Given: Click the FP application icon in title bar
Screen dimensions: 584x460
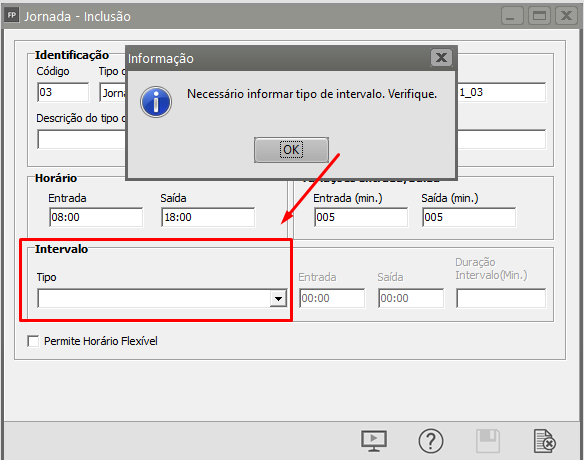Looking at the screenshot, I should [x=12, y=15].
